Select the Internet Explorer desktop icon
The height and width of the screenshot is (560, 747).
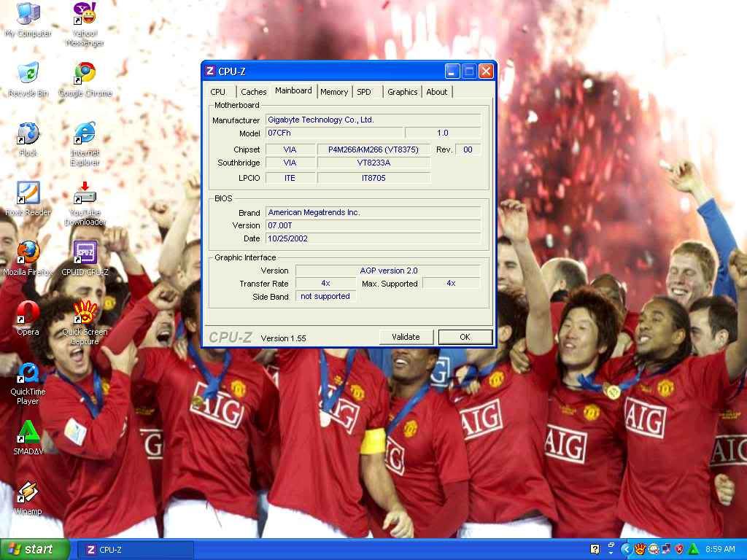(x=85, y=144)
